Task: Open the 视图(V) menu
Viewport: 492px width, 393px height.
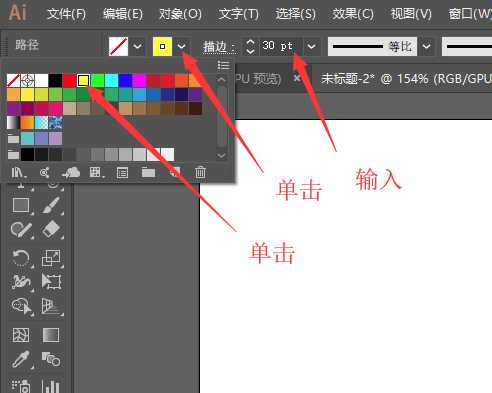Action: (x=411, y=14)
